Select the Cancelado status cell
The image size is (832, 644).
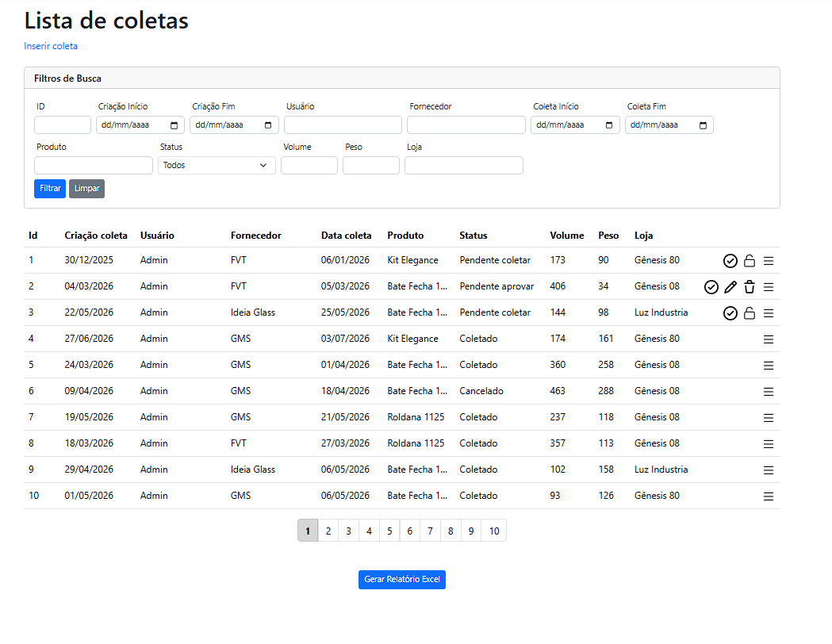[481, 391]
